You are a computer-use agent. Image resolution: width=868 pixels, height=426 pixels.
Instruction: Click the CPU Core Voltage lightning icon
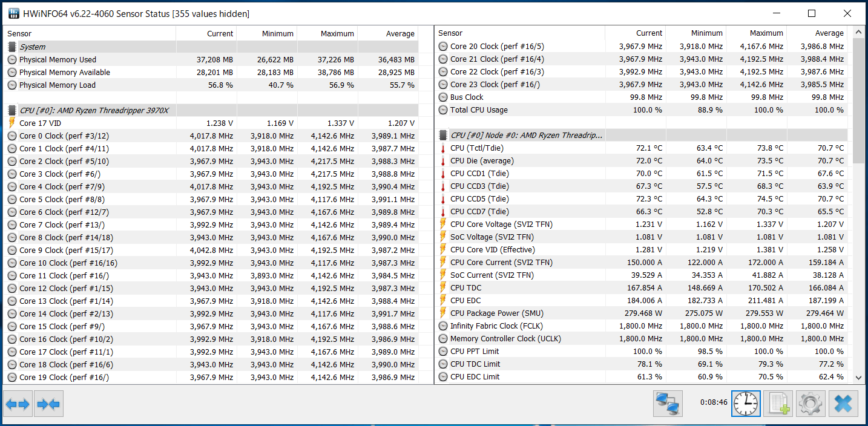coord(443,224)
